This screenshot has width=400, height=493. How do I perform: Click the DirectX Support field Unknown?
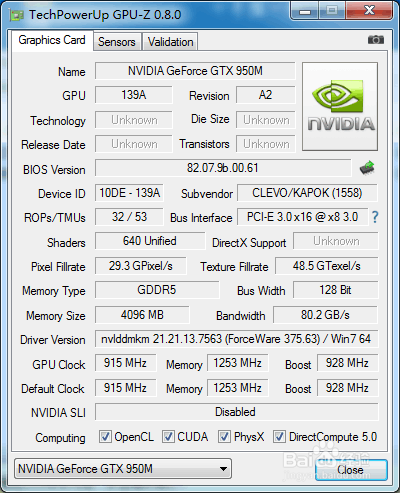click(x=336, y=241)
